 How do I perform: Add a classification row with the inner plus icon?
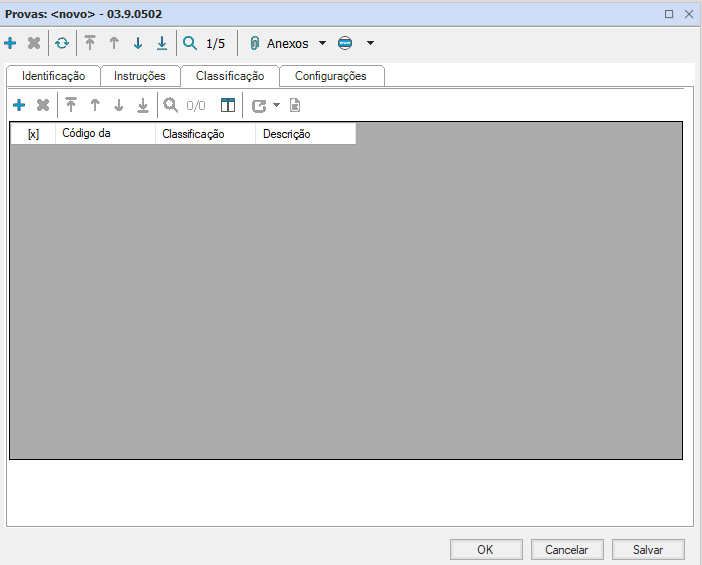click(x=19, y=105)
